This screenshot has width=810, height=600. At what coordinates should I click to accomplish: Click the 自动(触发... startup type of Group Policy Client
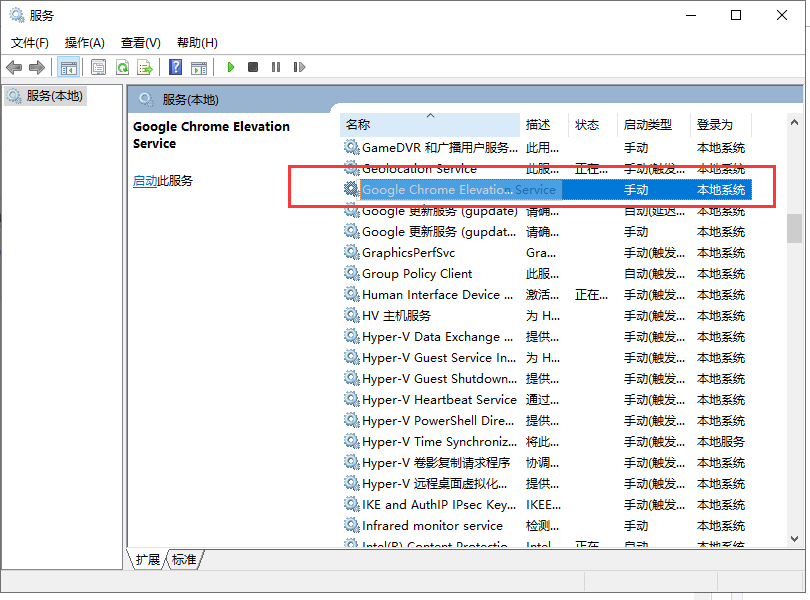tap(655, 274)
